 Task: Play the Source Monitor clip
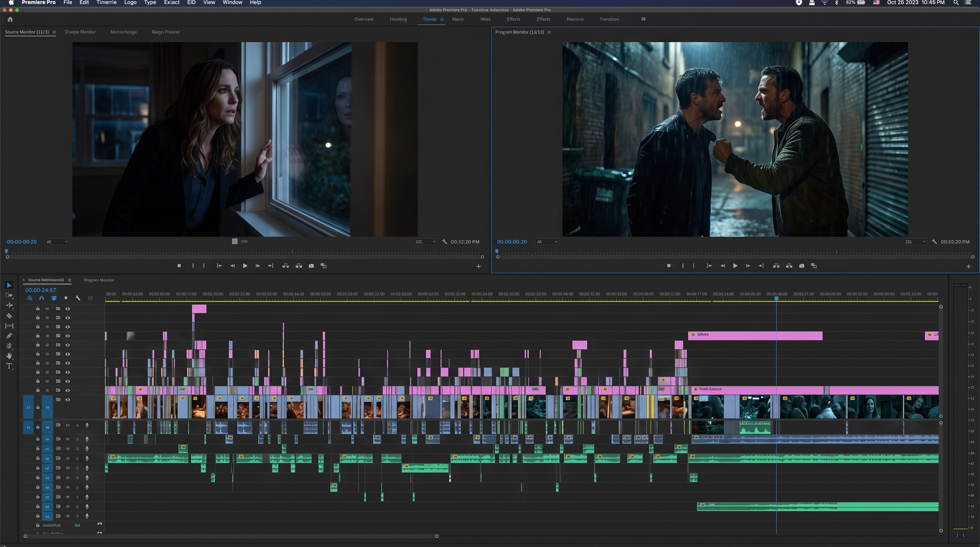pyautogui.click(x=245, y=266)
